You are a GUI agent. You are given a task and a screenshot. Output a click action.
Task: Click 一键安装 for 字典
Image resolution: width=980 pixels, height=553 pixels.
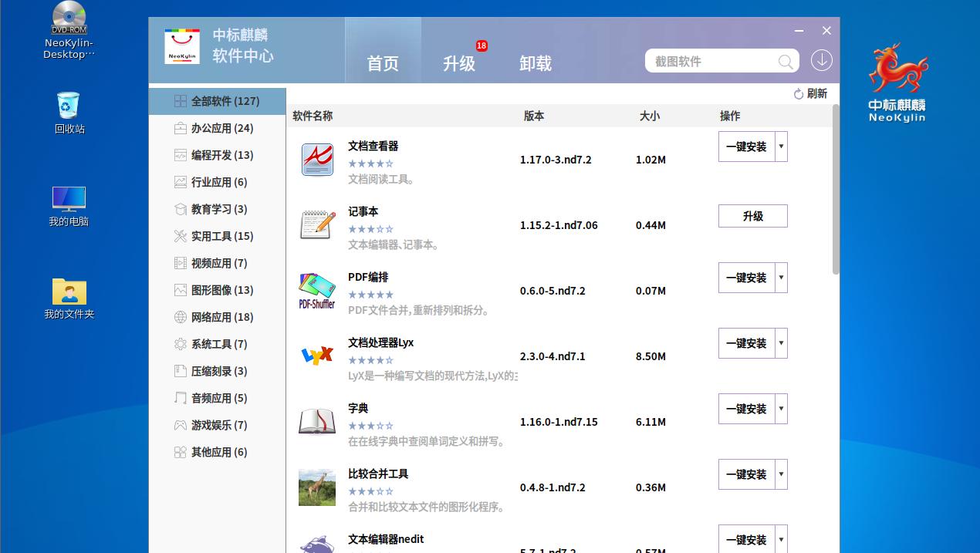pos(746,409)
